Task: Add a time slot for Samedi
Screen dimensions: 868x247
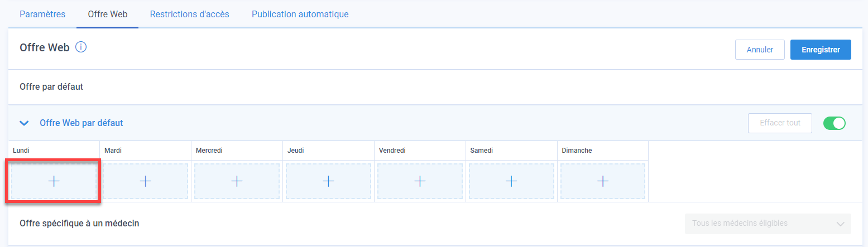Action: [x=512, y=181]
